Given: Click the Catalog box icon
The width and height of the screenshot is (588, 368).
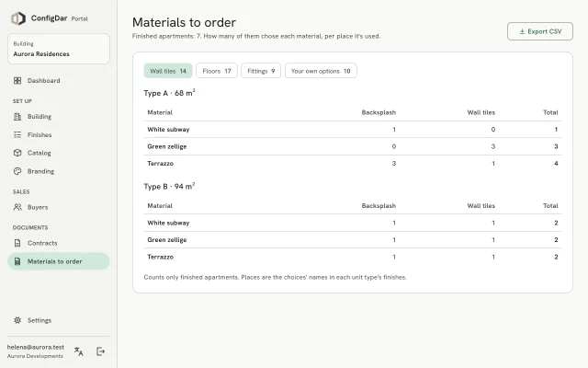Looking at the screenshot, I should [17, 153].
